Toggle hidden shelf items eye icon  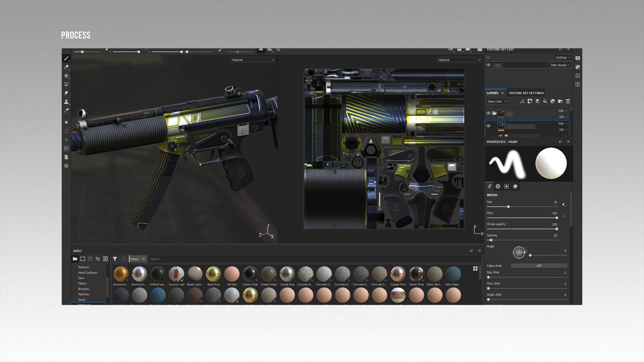tap(98, 259)
